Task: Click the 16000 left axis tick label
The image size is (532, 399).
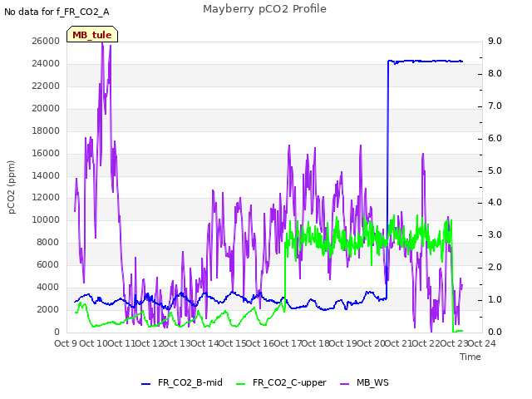Action: [x=46, y=153]
